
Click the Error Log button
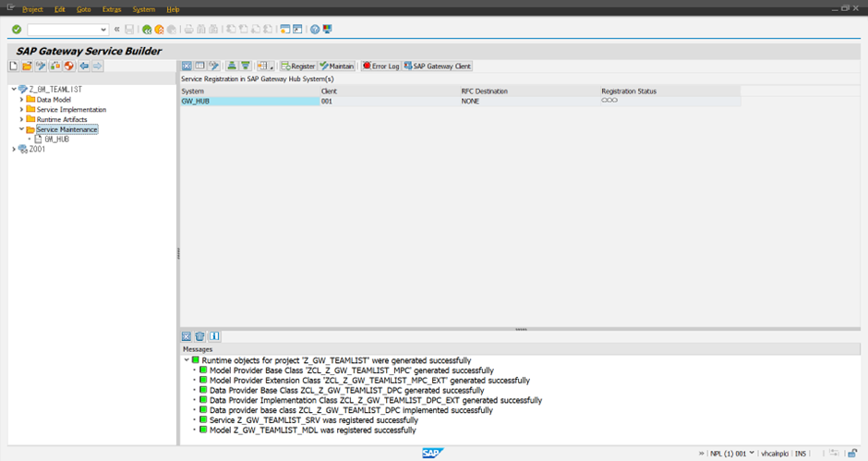tap(380, 66)
